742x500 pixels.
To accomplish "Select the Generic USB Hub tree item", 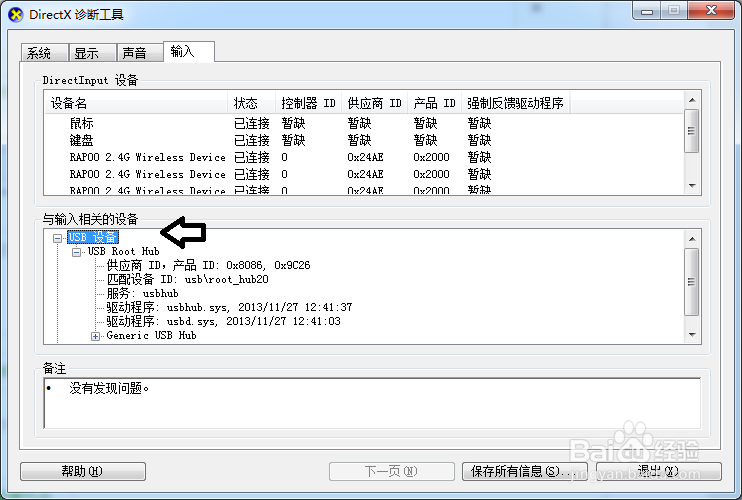I will (151, 335).
